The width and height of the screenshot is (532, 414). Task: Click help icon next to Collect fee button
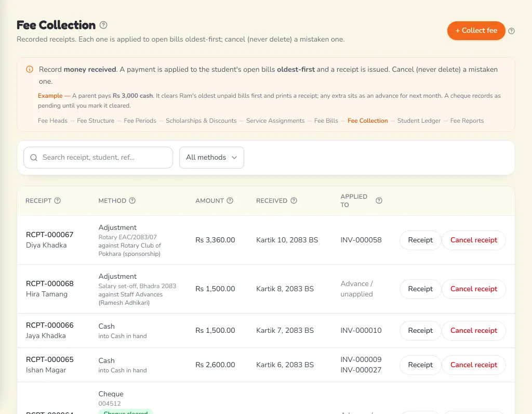point(511,31)
